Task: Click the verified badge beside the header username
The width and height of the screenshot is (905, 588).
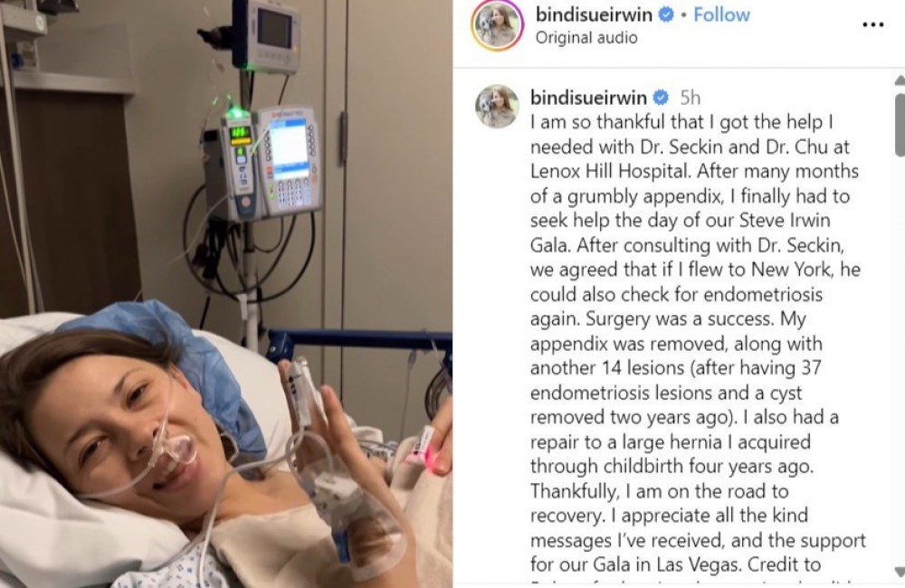Action: click(665, 14)
